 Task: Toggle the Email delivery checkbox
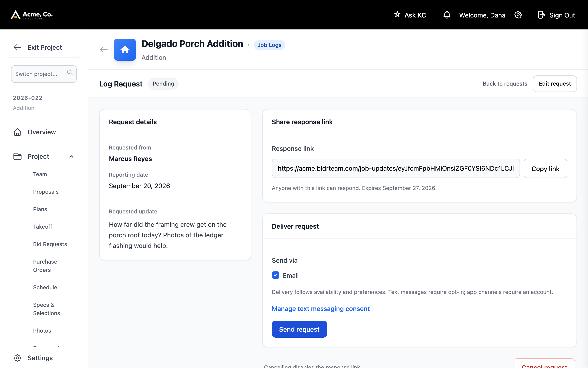pos(276,275)
